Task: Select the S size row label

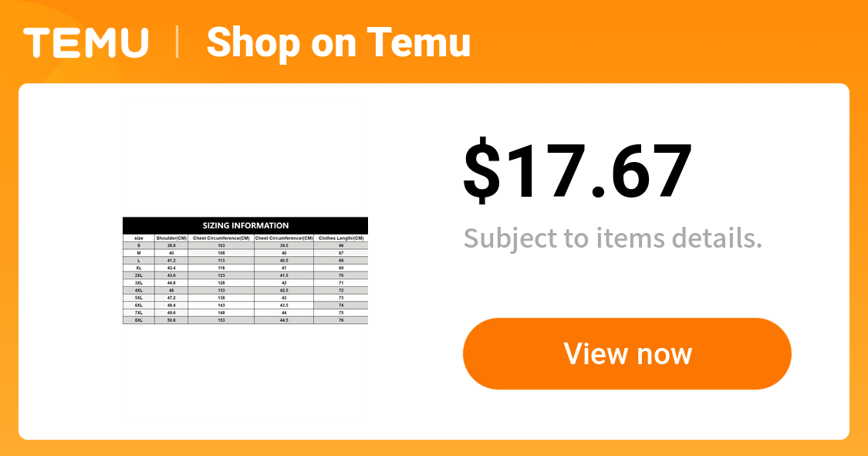Action: tap(138, 245)
